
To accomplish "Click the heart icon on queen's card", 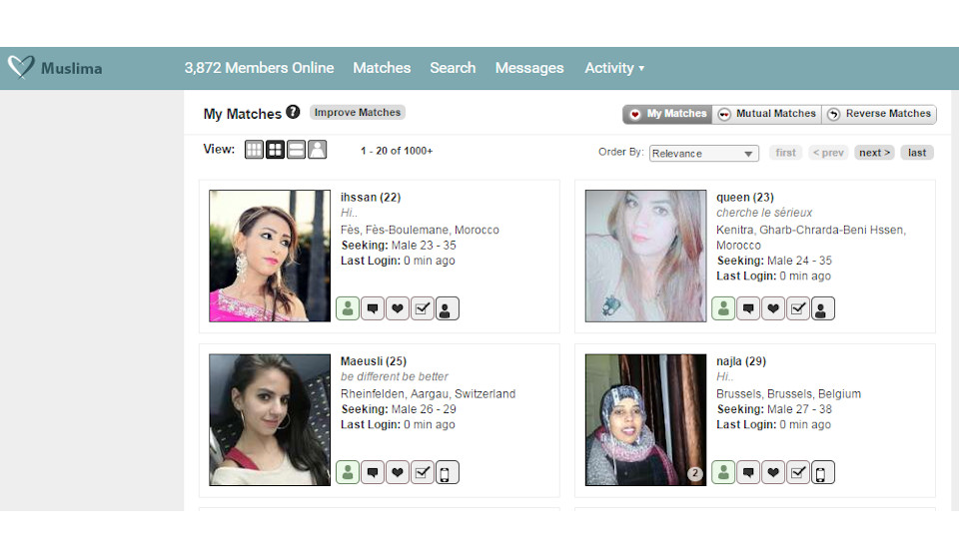I will point(773,308).
